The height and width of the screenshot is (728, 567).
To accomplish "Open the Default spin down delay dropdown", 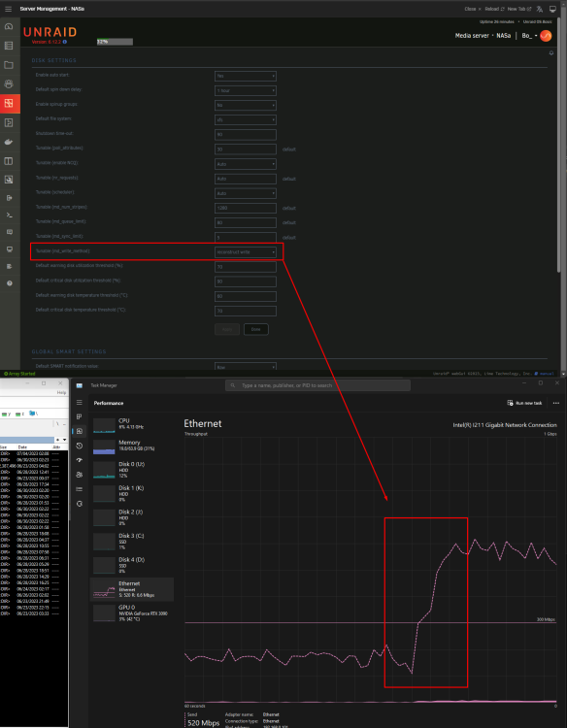I will click(x=246, y=90).
